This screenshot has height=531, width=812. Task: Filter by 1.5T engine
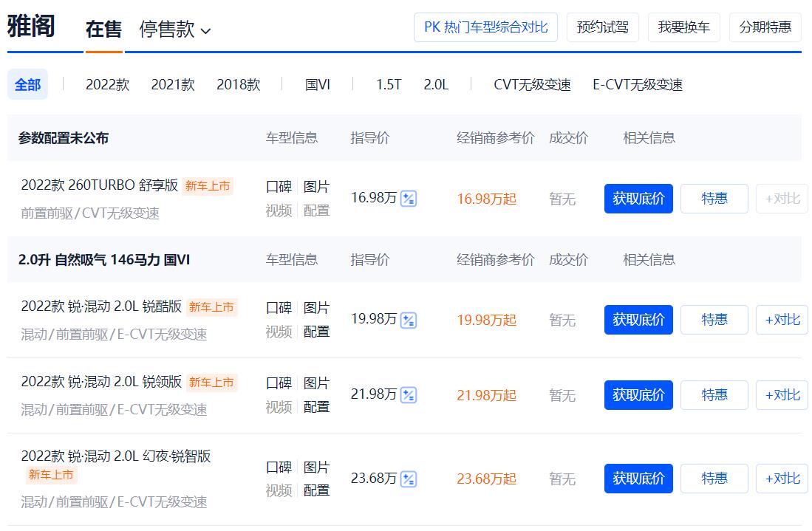389,84
